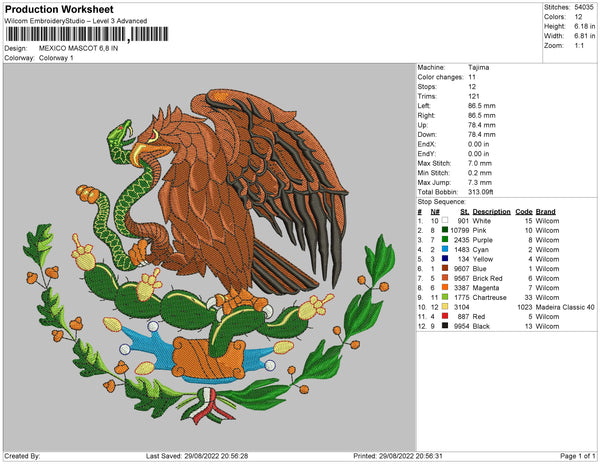Click the embroidered eagle design preview
The image size is (600, 464).
coord(210,257)
